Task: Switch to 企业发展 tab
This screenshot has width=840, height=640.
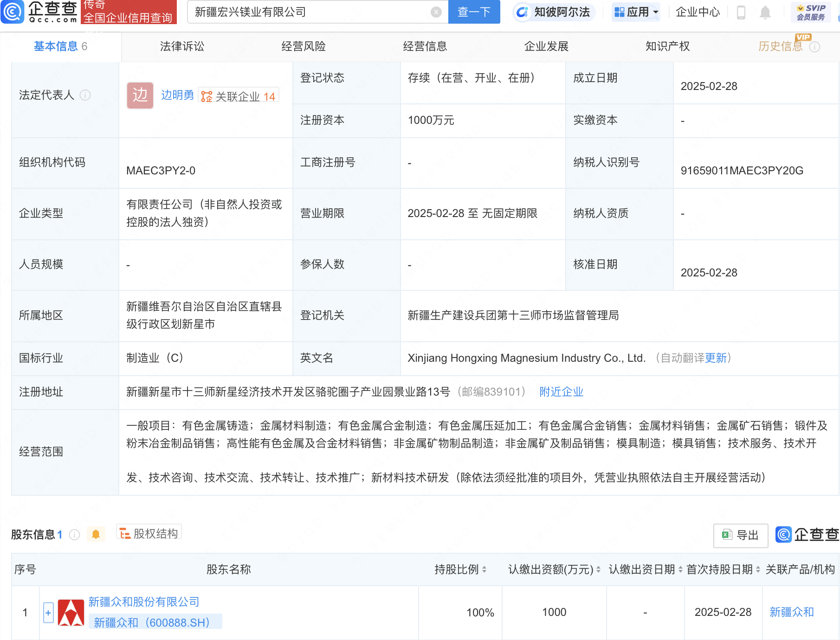Action: tap(546, 46)
